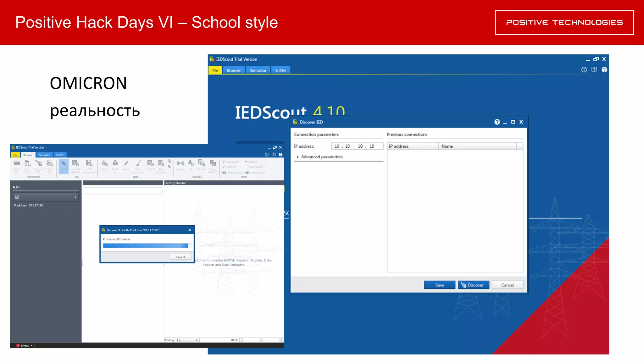Toggle the Monitor checkbox in the Show group
Image resolution: width=644 pixels, height=362 pixels.
coord(224,167)
